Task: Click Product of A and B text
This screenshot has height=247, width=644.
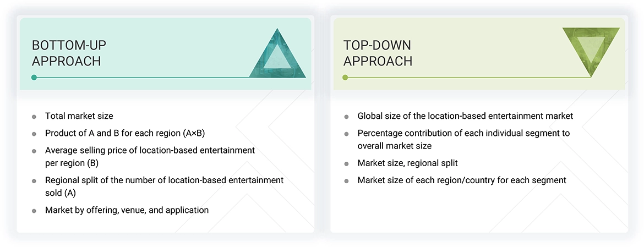Action: (x=125, y=133)
